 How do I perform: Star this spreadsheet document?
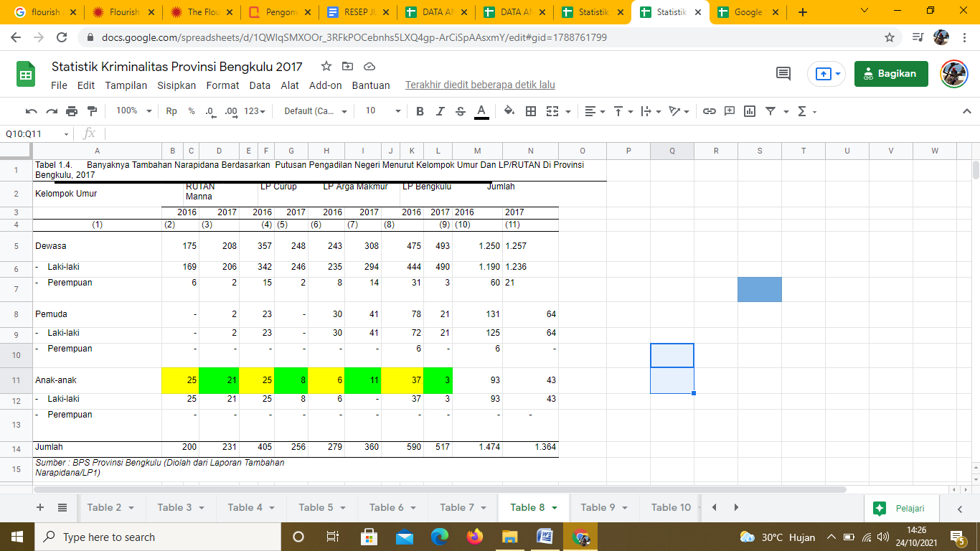coord(326,66)
